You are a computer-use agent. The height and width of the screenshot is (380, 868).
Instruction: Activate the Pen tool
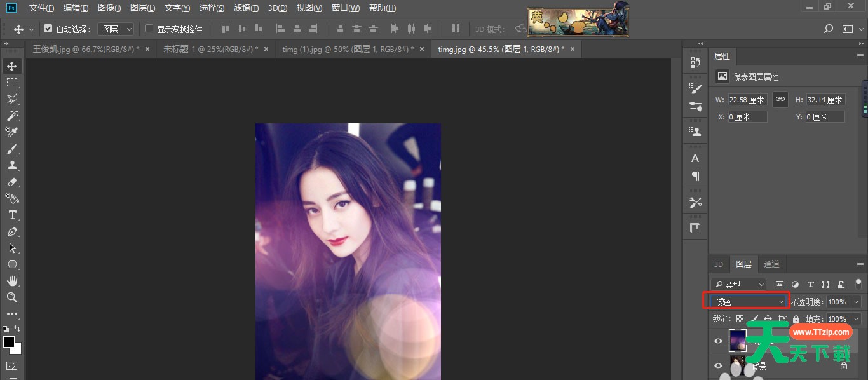tap(12, 231)
